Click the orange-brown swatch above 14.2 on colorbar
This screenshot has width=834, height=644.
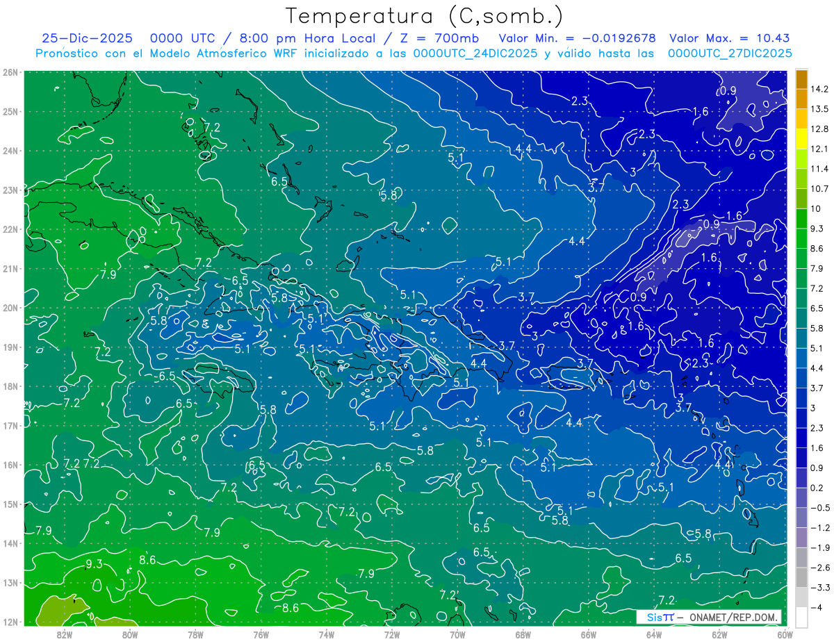pos(801,79)
